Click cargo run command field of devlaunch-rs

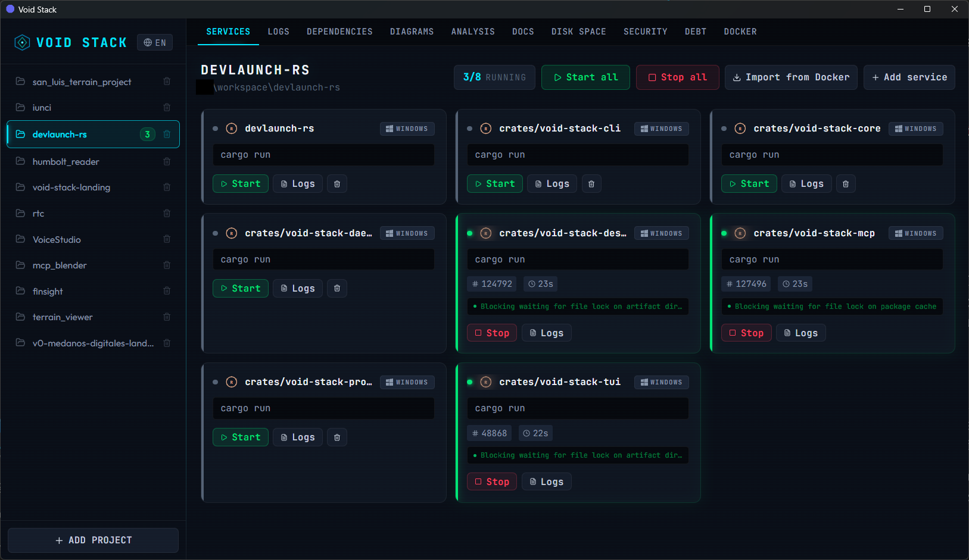[323, 155]
